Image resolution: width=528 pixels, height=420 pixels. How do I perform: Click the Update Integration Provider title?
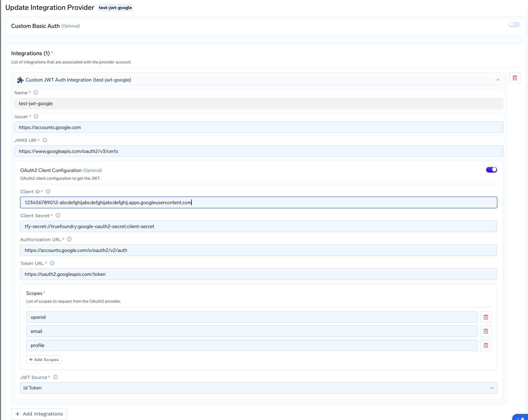[50, 7]
